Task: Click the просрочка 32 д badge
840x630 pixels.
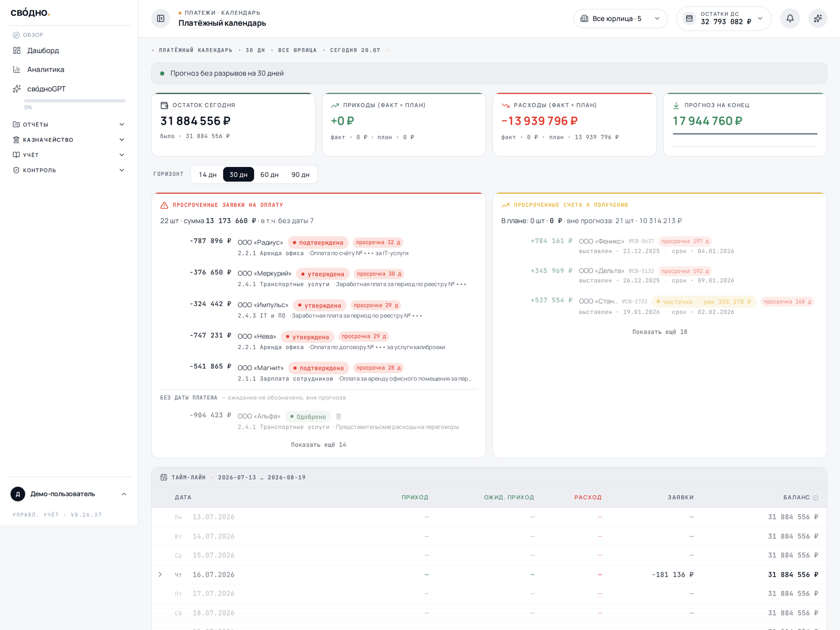Action: (x=378, y=242)
